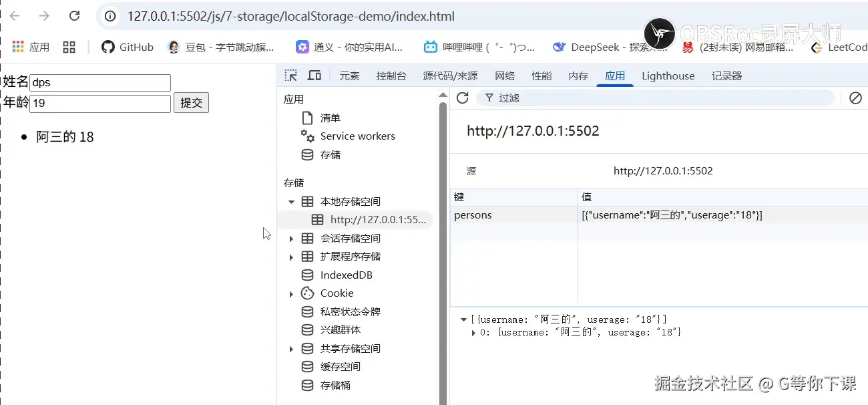Click the Service workers gears icon

point(307,136)
